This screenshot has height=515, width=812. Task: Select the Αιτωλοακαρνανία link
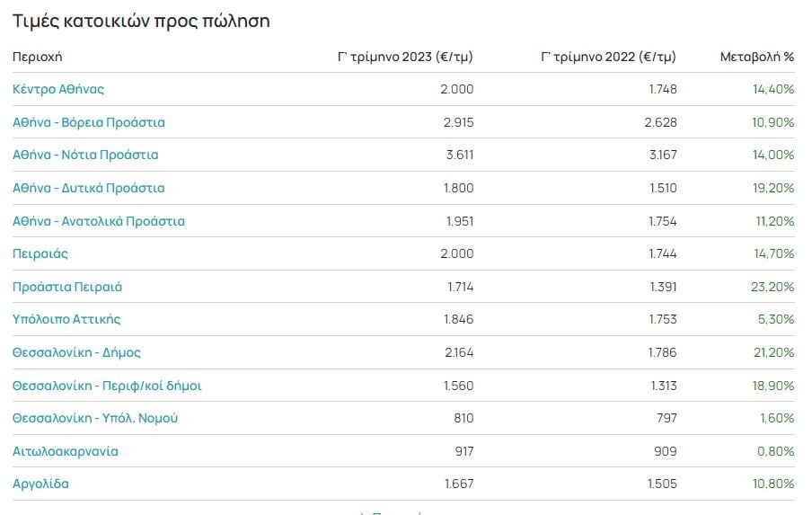tap(66, 451)
